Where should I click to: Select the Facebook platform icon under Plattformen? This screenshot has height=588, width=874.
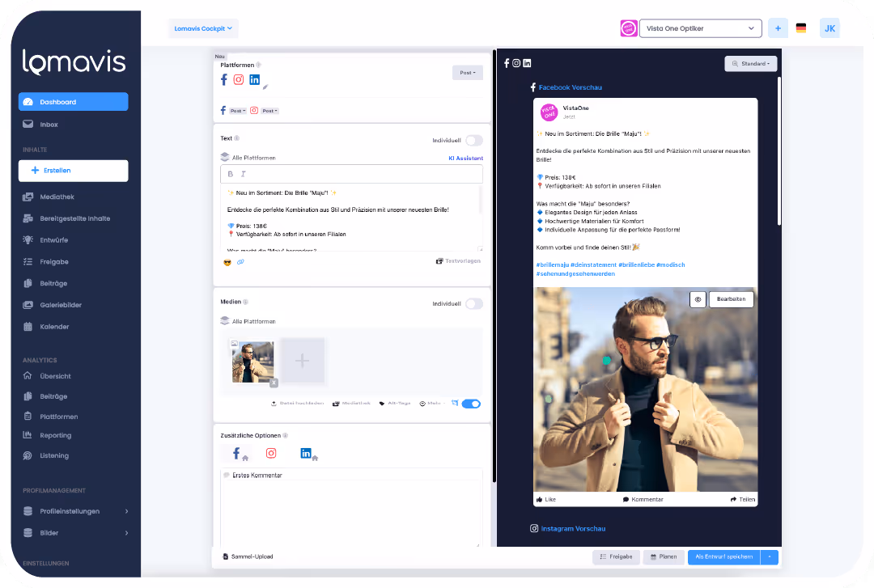(x=224, y=79)
